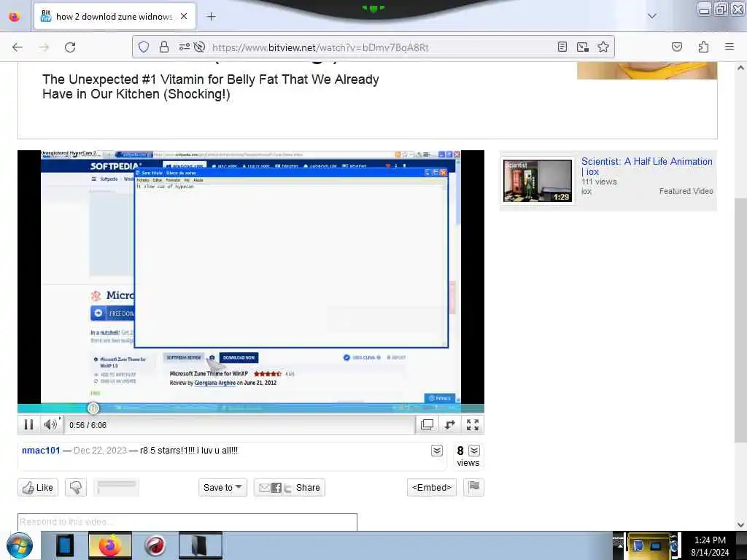Click the page vertical scrollbar thumb

click(740, 321)
